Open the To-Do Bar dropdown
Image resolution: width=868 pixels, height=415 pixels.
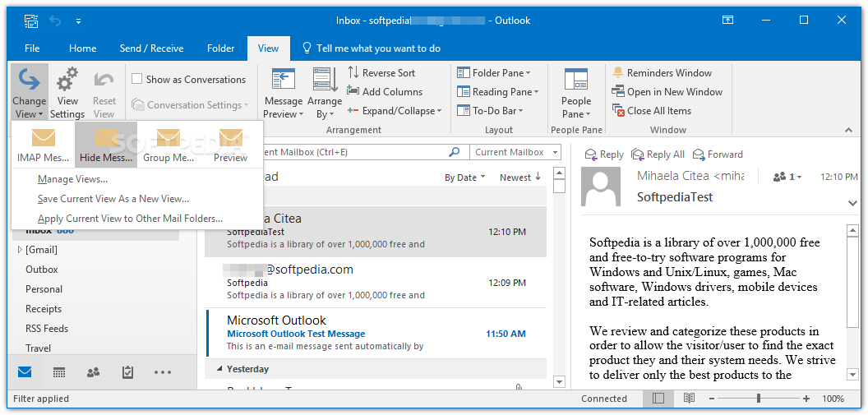pos(490,111)
